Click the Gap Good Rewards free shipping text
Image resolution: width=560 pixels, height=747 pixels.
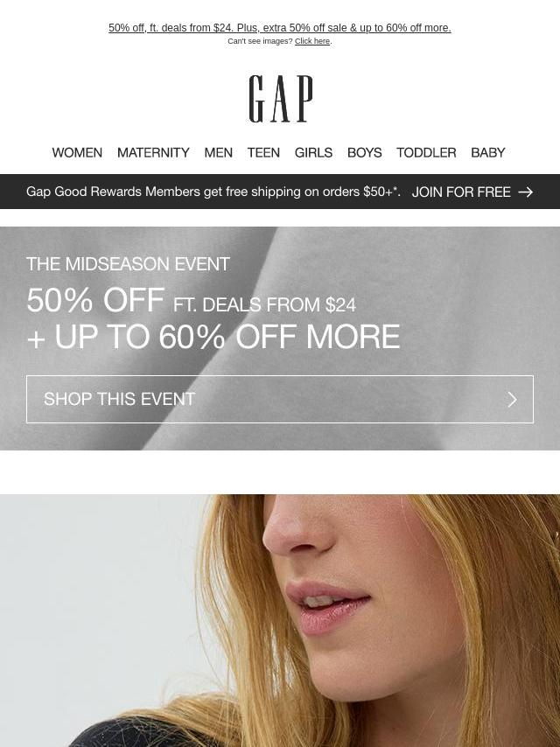213,192
